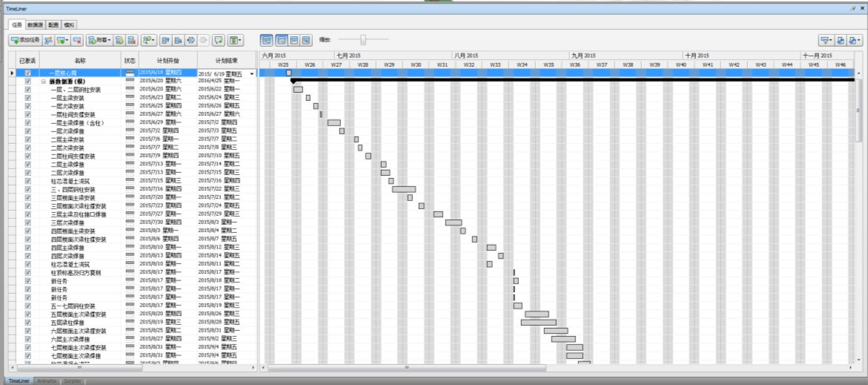868x385 pixels.
Task: Click the Delete Task icon with red X
Action: point(77,40)
